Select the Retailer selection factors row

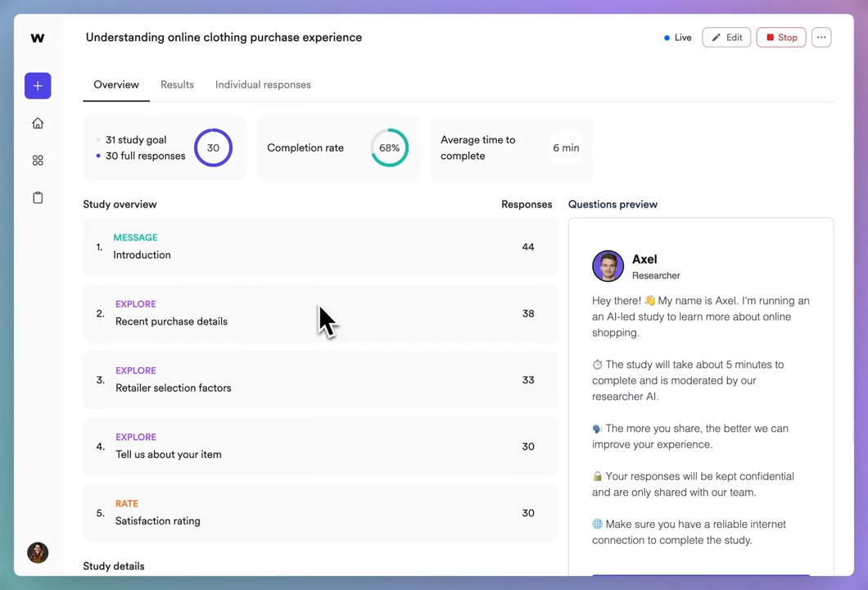pyautogui.click(x=319, y=380)
